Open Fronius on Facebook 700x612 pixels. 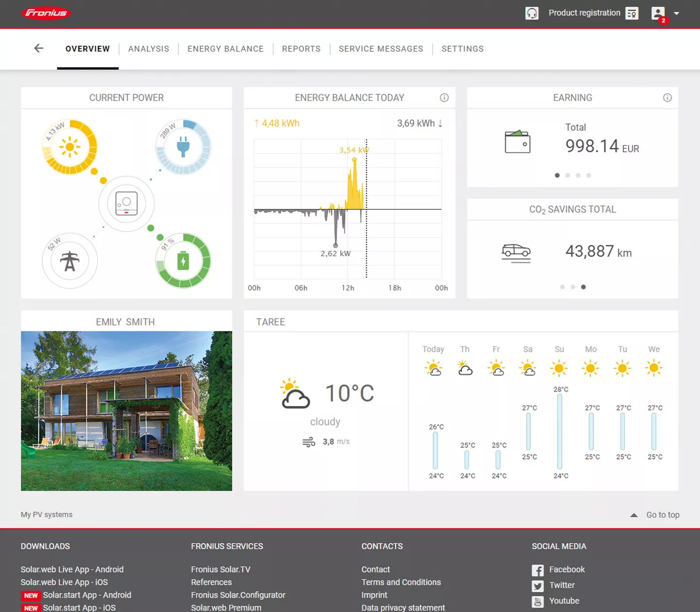pyautogui.click(x=567, y=569)
